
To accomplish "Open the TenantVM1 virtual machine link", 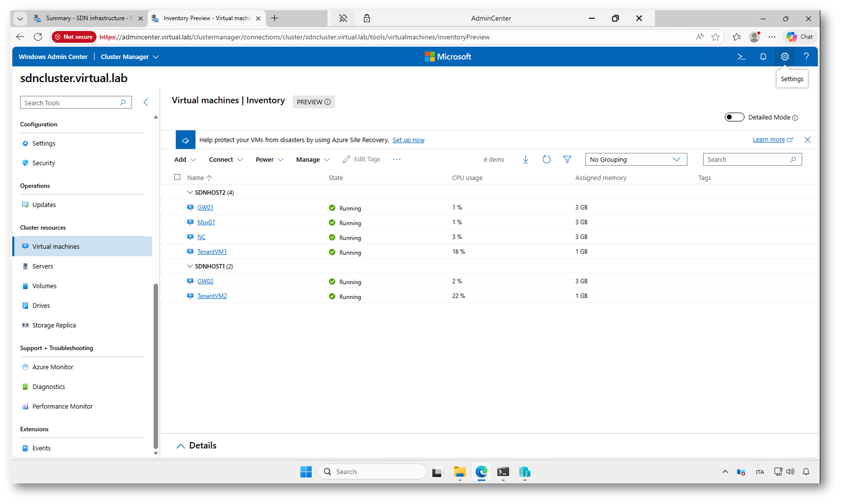I will pyautogui.click(x=212, y=252).
